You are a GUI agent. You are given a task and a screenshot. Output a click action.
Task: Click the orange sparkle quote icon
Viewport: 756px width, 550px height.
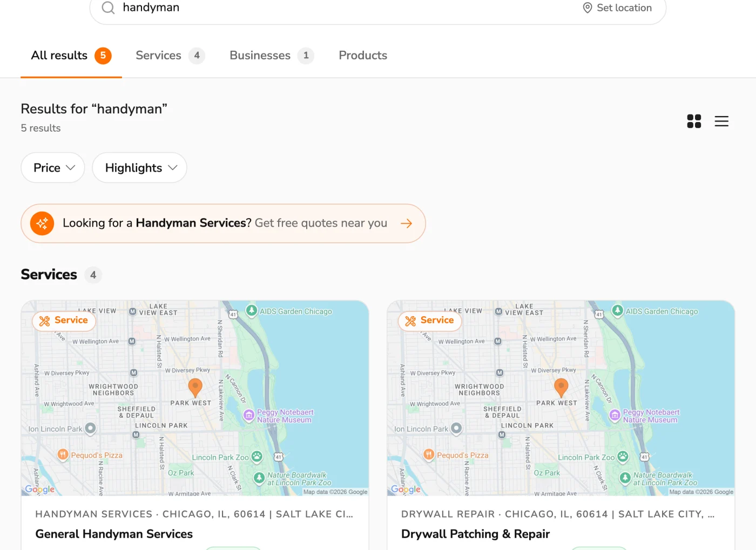[x=42, y=223]
